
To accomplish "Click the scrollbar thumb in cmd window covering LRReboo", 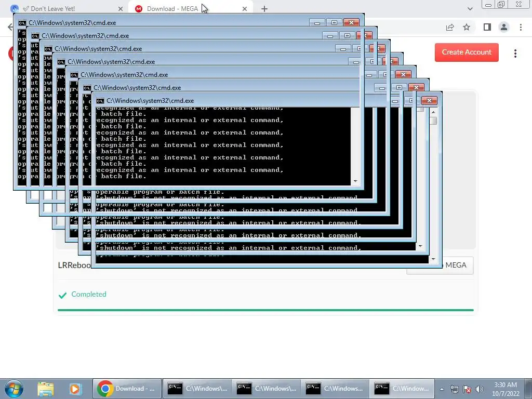I will pos(433,121).
